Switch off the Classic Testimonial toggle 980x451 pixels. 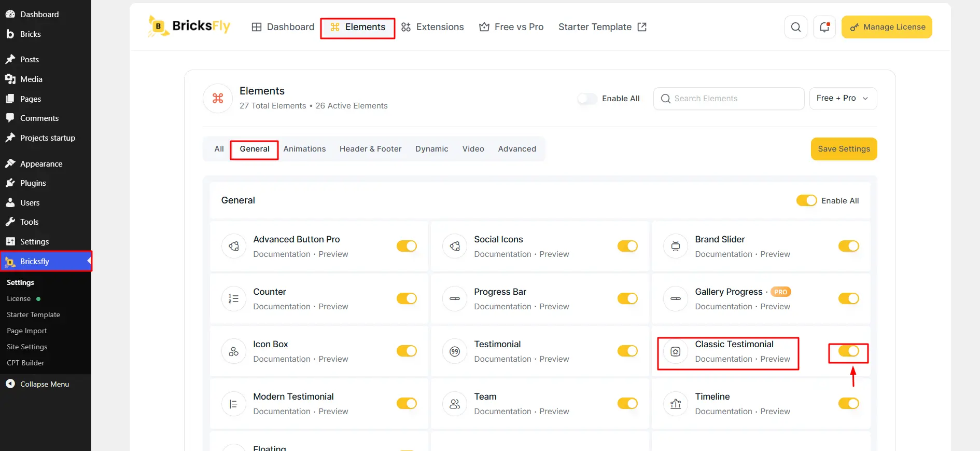pyautogui.click(x=848, y=351)
